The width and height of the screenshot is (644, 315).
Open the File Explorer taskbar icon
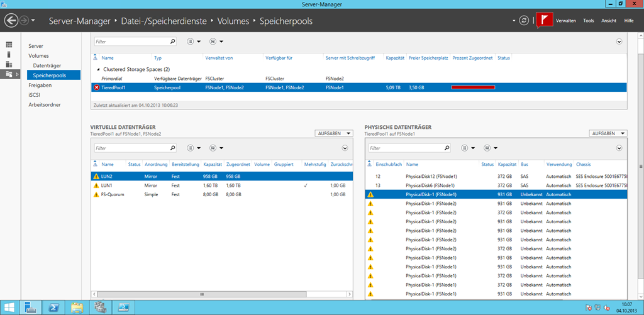point(77,307)
